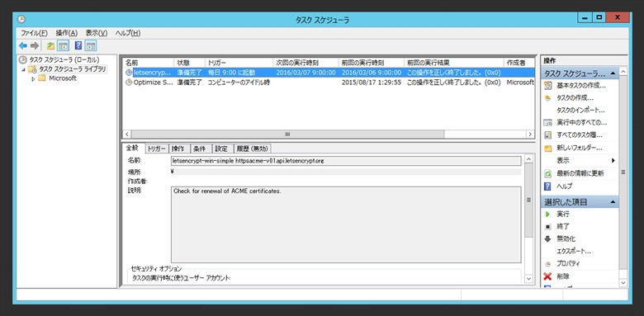Click the タスクの作成 action icon
The height and width of the screenshot is (316, 644).
point(548,98)
